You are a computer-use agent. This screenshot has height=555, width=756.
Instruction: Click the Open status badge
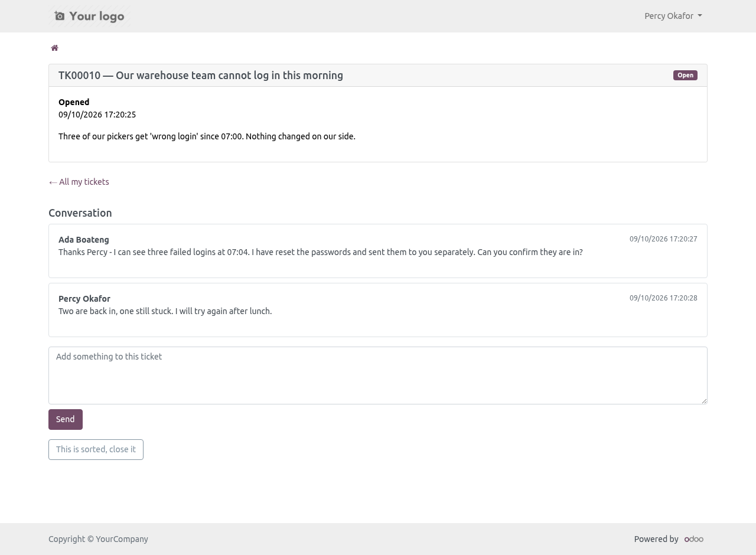pos(685,75)
